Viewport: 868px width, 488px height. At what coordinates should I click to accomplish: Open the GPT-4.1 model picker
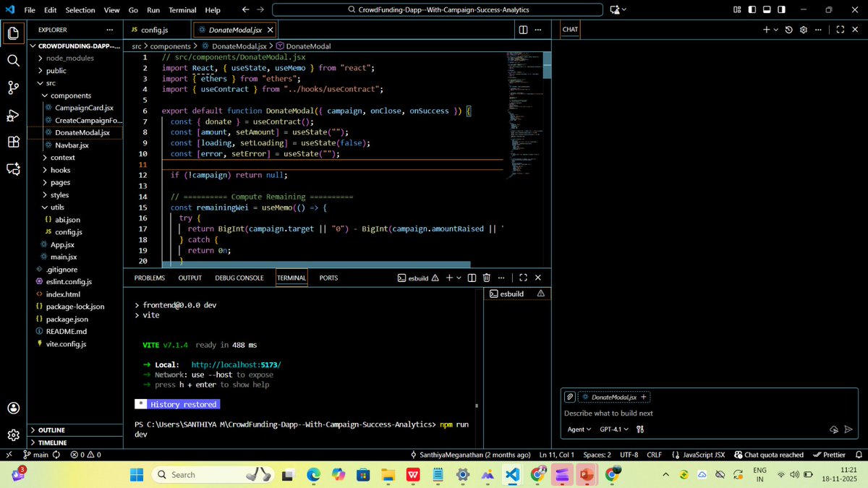click(614, 429)
